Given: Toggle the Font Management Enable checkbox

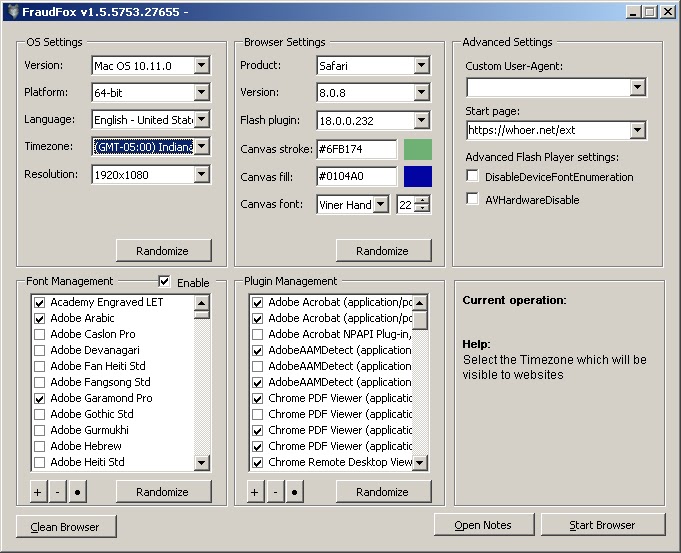Looking at the screenshot, I should tap(164, 281).
